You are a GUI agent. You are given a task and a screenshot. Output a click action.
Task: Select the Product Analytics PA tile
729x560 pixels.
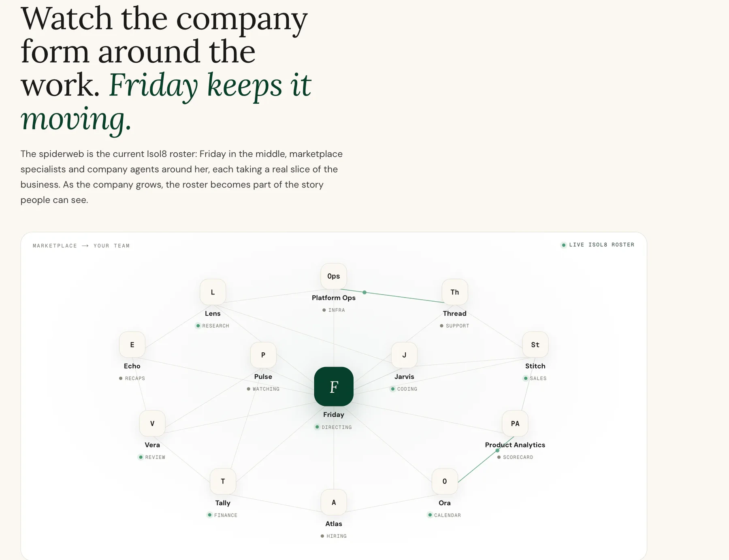pyautogui.click(x=515, y=424)
